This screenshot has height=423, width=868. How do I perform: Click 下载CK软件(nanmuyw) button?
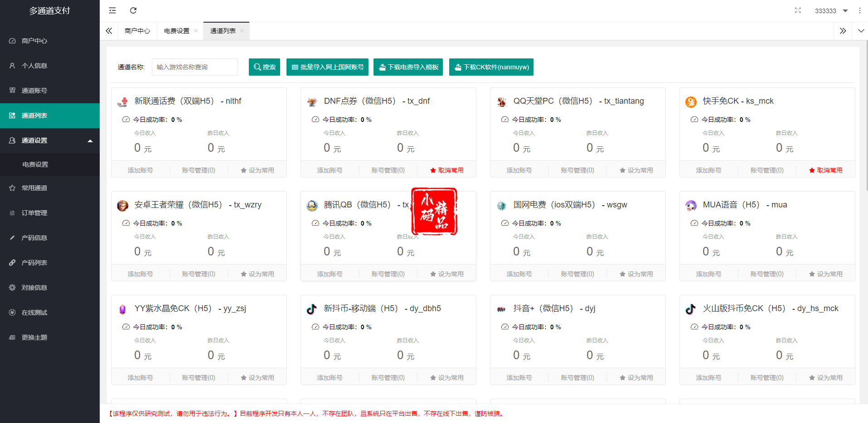(491, 67)
